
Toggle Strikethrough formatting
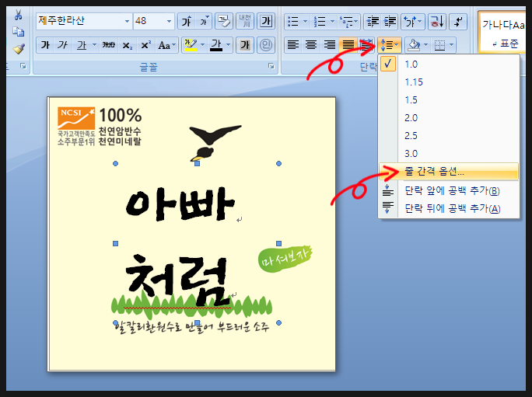coord(109,45)
